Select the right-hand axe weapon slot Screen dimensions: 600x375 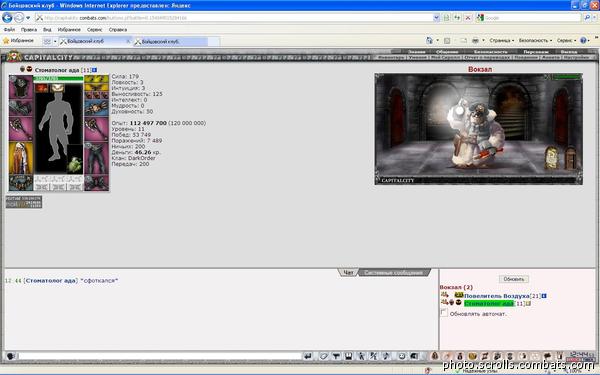click(x=96, y=129)
